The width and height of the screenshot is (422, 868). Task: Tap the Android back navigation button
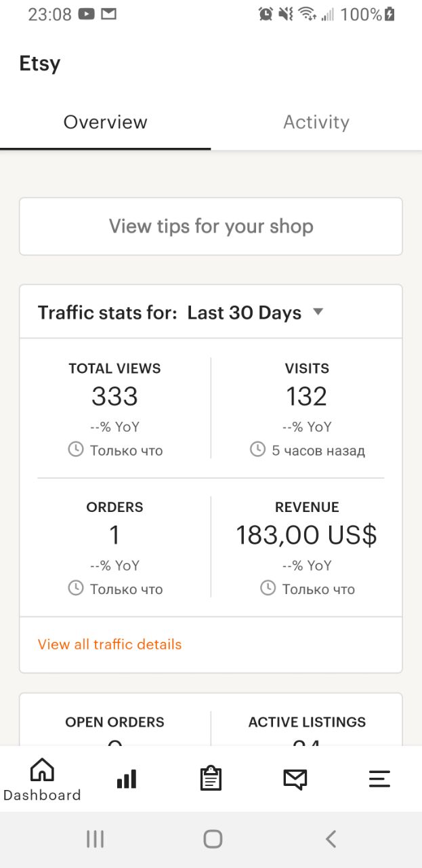pos(331,840)
